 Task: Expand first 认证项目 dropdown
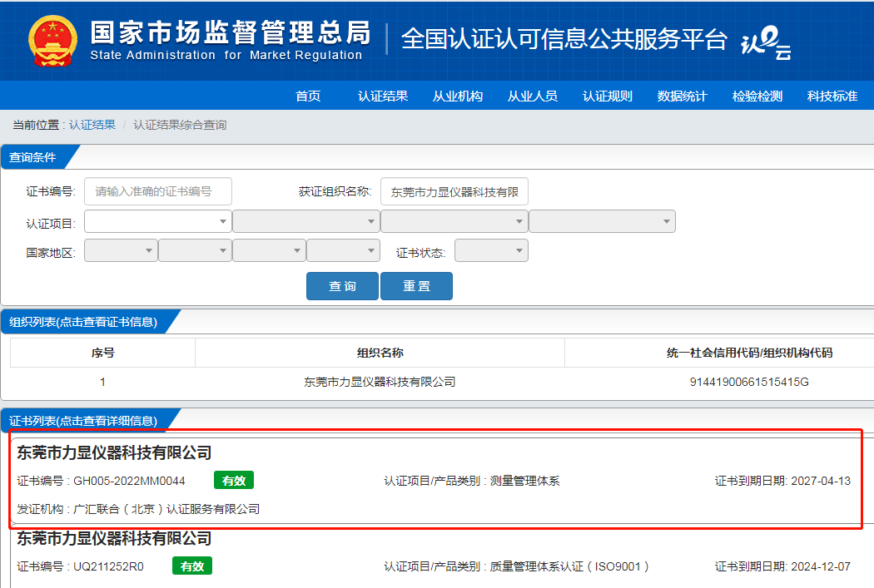pos(158,221)
